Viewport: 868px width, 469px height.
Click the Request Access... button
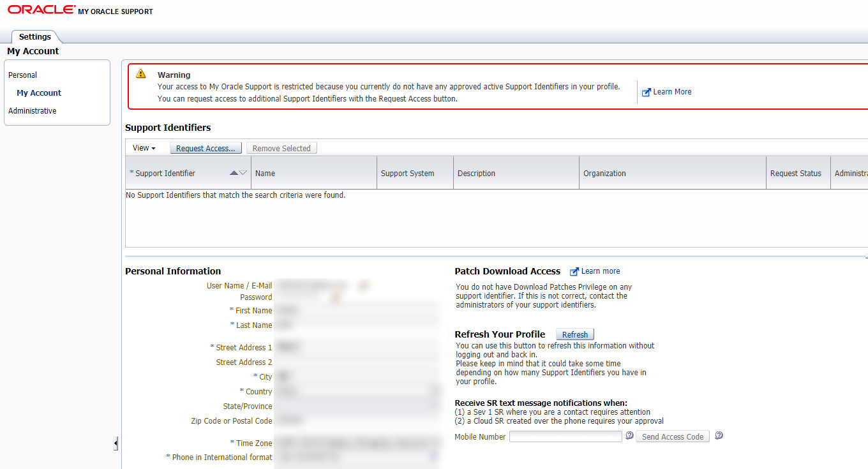206,148
